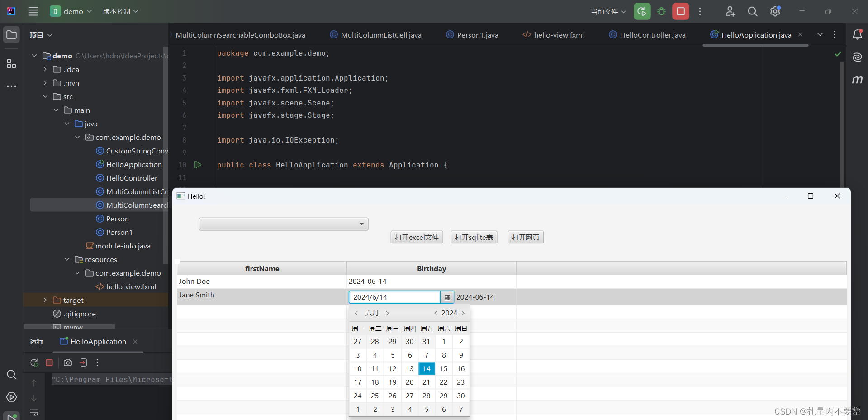Image resolution: width=868 pixels, height=420 pixels.
Task: Open more run actions three-dot menu in title bar
Action: 700,11
